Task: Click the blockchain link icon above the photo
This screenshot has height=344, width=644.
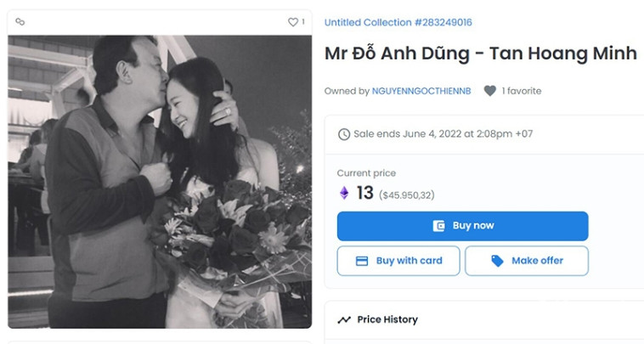Action: 20,22
